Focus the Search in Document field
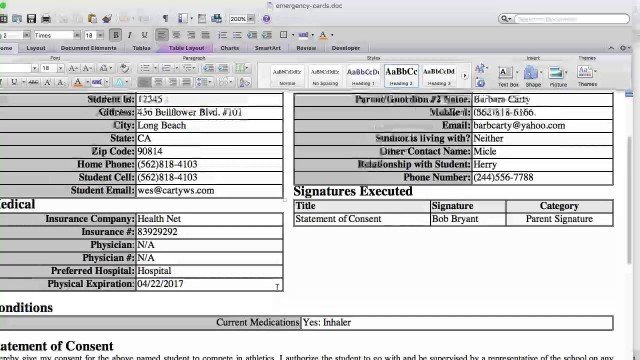640x360 pixels. pyautogui.click(x=571, y=19)
